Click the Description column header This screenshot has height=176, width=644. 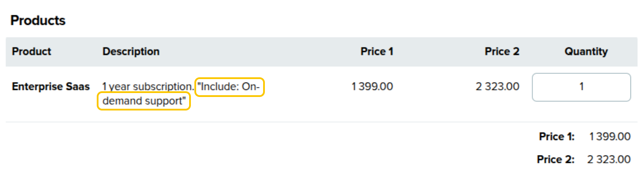(x=131, y=52)
